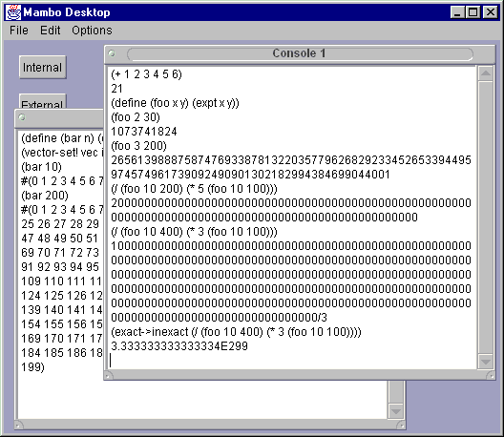Click the "(bar 200)" line in back window
504x437 pixels.
coord(45,196)
